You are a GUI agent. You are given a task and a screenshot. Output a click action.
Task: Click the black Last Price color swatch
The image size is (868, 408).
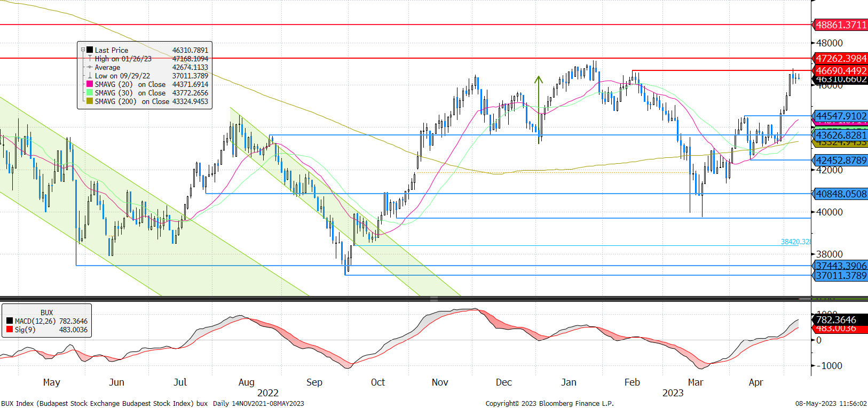click(90, 50)
